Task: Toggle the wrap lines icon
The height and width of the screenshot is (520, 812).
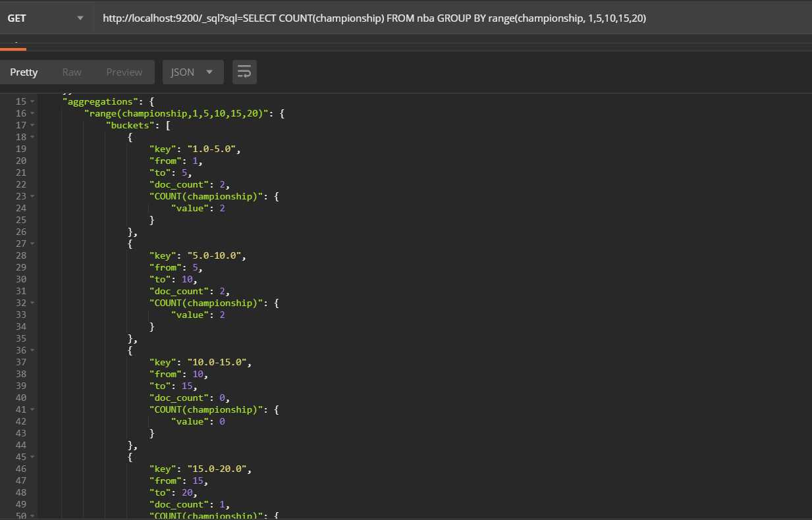Action: coord(244,72)
